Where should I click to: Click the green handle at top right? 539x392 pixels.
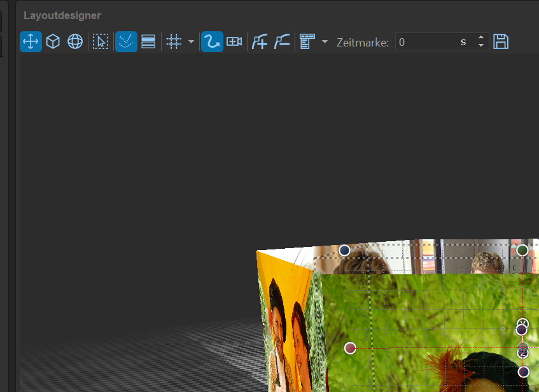522,250
